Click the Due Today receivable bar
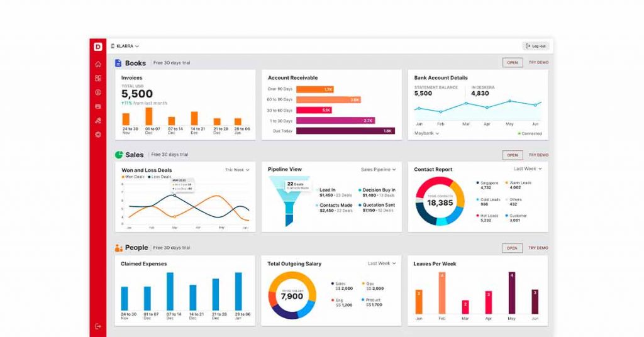The height and width of the screenshot is (337, 644). coord(345,131)
